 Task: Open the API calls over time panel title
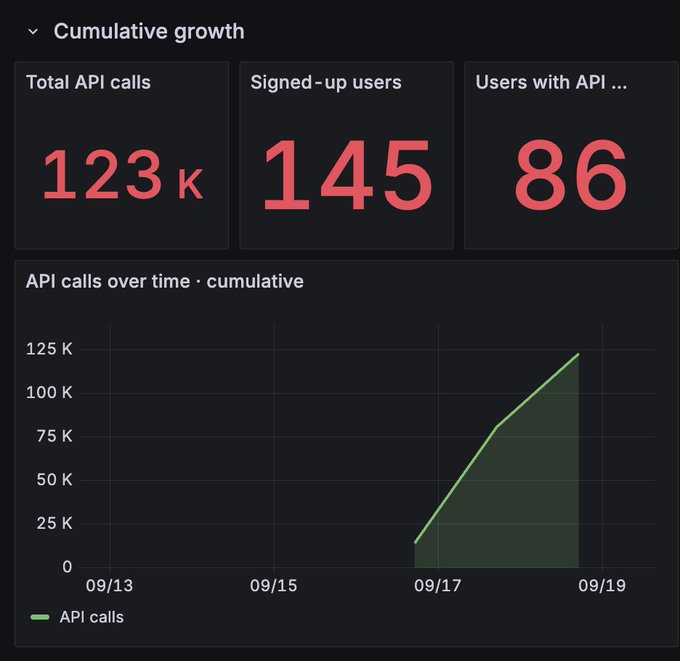point(164,281)
